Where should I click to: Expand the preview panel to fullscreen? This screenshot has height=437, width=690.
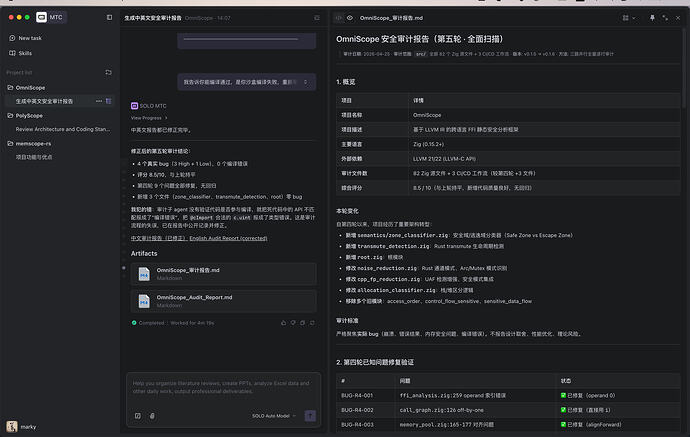(665, 18)
